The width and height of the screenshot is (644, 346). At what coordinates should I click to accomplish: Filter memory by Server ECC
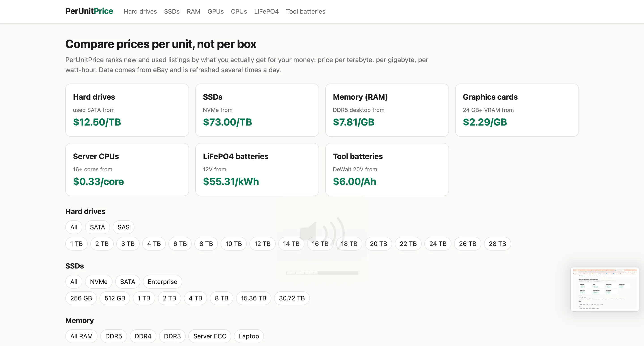(x=210, y=336)
